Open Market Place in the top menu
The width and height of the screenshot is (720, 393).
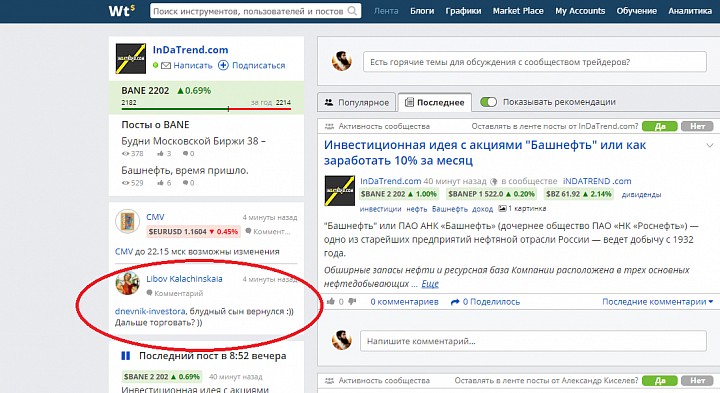(518, 11)
